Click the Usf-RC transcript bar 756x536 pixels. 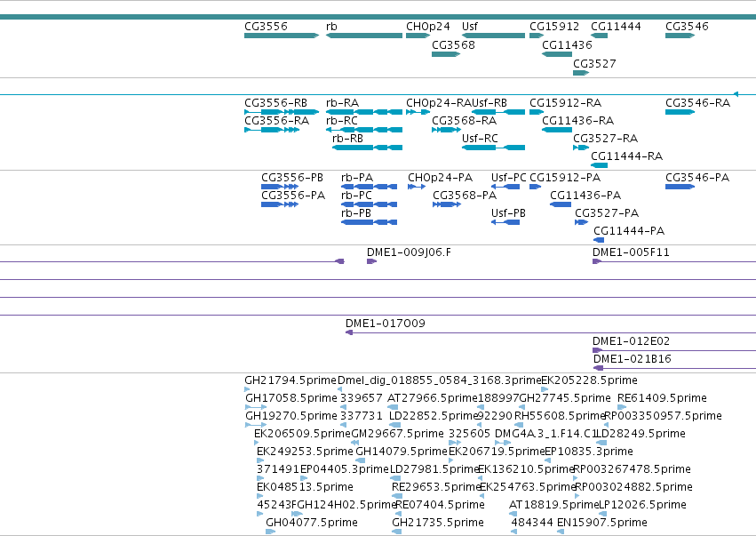click(x=493, y=148)
